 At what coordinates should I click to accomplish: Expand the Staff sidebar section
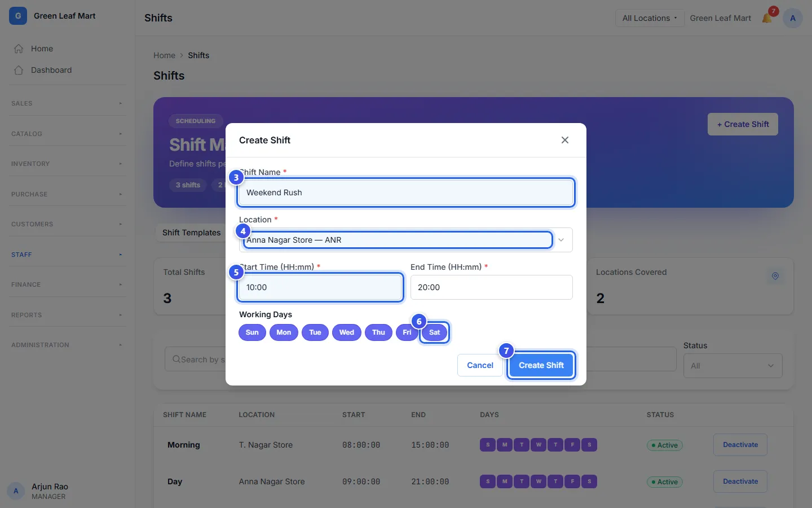point(68,255)
